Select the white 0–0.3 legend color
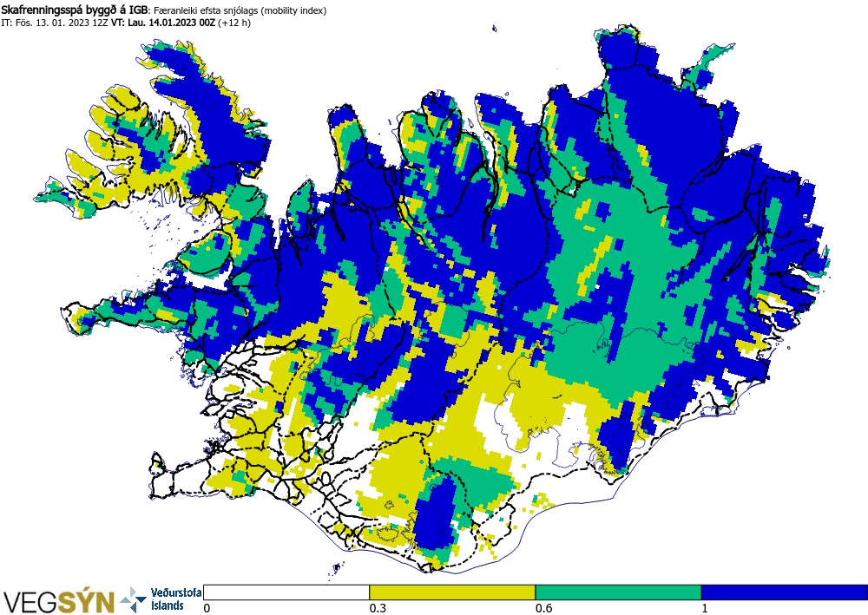Image resolution: width=868 pixels, height=615 pixels. pyautogui.click(x=286, y=592)
